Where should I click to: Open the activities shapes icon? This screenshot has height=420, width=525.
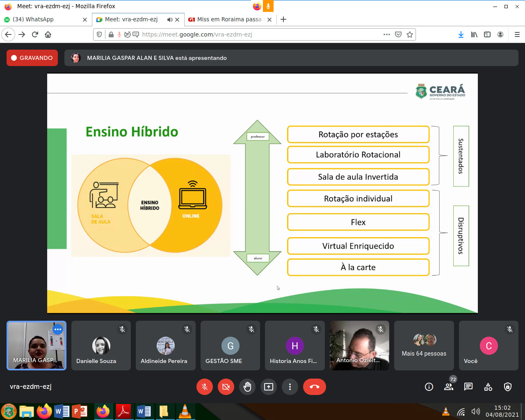click(x=488, y=387)
